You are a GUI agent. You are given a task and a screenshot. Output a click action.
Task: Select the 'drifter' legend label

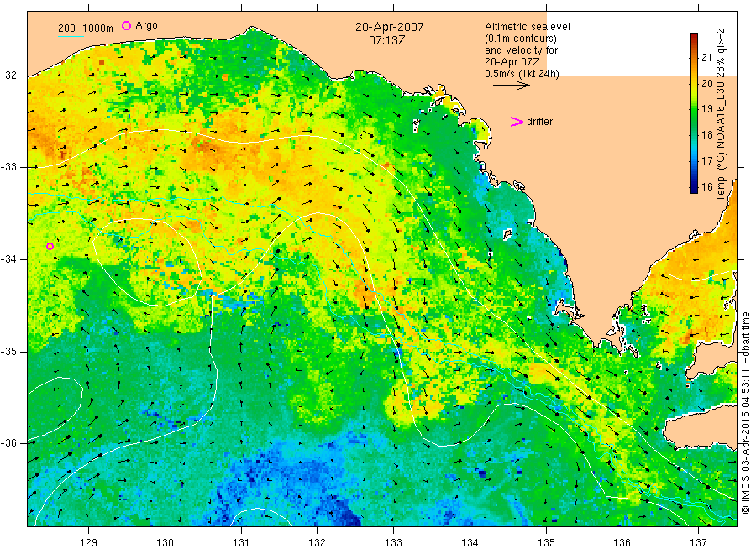539,122
